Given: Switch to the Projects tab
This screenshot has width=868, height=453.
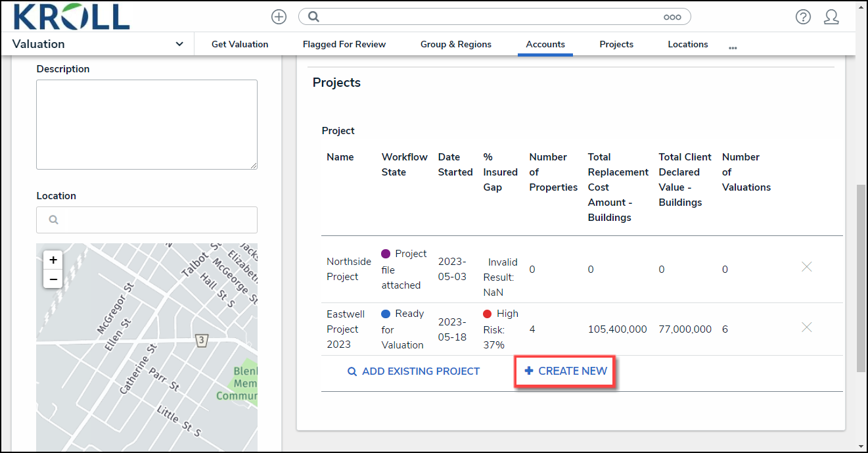Looking at the screenshot, I should [616, 44].
